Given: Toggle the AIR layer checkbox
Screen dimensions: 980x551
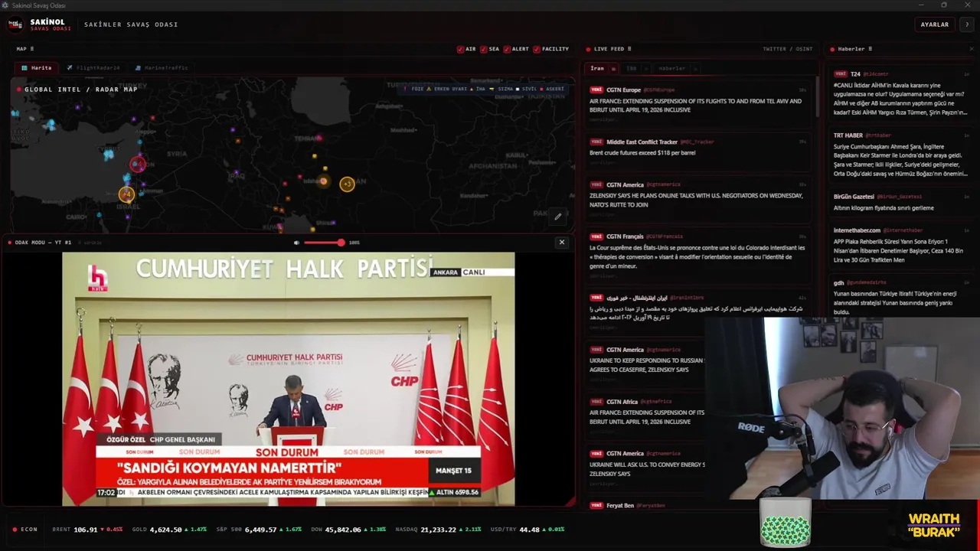Looking at the screenshot, I should (460, 49).
